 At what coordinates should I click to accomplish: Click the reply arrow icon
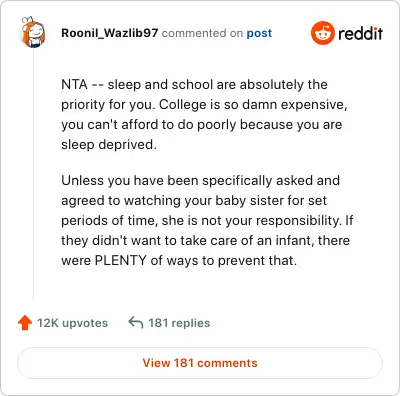136,323
